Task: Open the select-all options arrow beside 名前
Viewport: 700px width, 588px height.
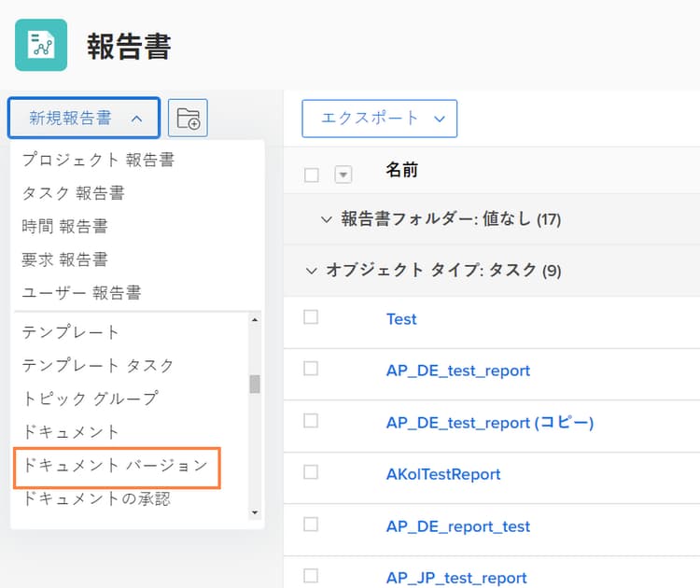Action: [343, 175]
